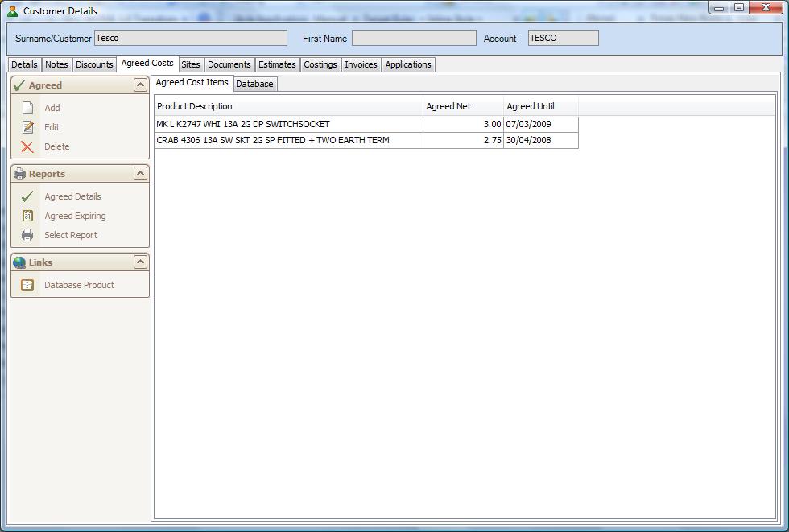789x532 pixels.
Task: Switch to the Database sub-tab
Action: [x=254, y=84]
